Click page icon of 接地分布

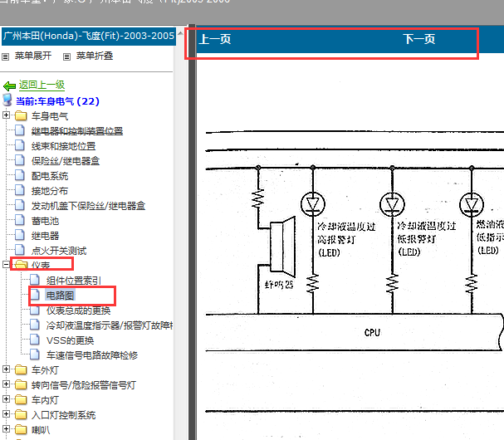coord(20,190)
